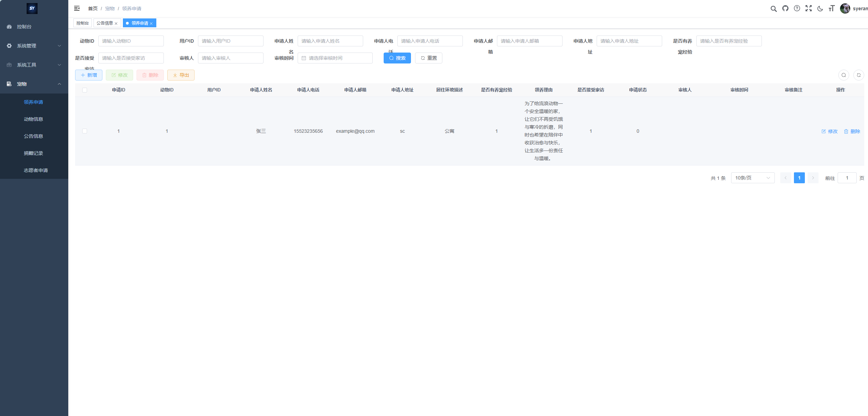Click the 新增 button
Screen dimensions: 868x416
point(89,75)
